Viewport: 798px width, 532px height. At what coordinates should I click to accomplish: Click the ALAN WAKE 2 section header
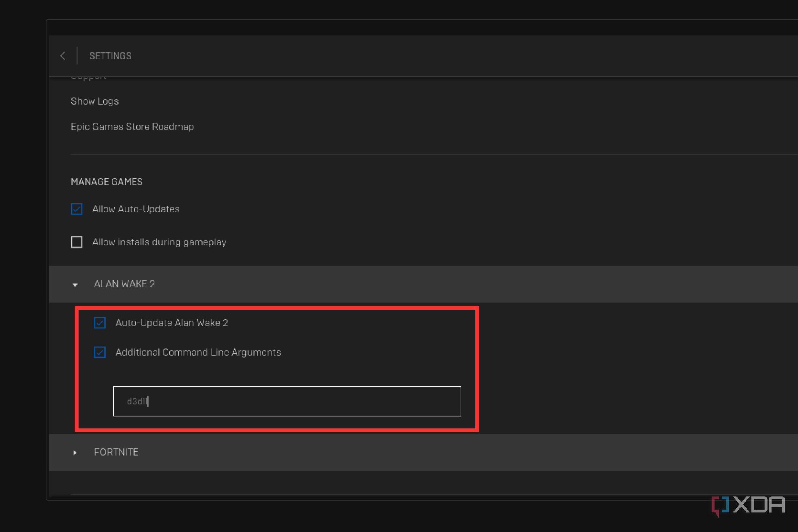(x=125, y=284)
